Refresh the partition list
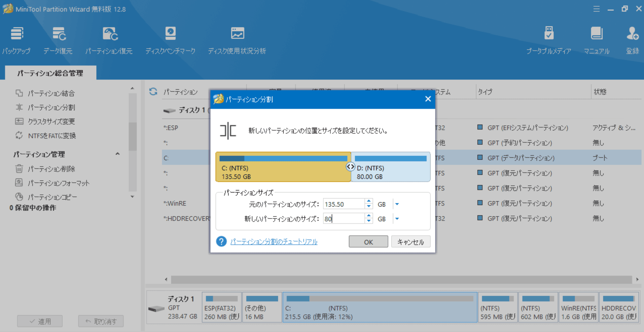Screen dimensions: 644x332 point(153,91)
